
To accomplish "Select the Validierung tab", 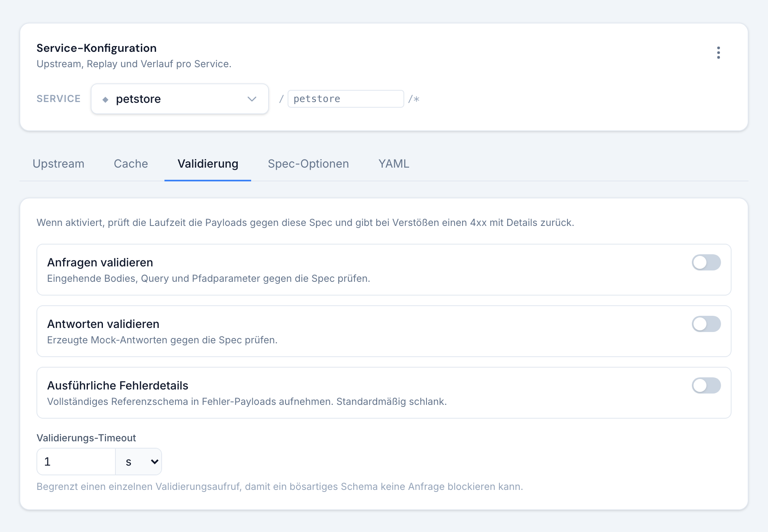I will 208,164.
